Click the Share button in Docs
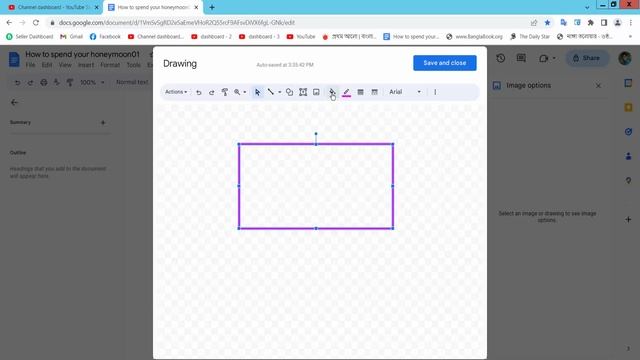This screenshot has height=360, width=640. pos(587,58)
